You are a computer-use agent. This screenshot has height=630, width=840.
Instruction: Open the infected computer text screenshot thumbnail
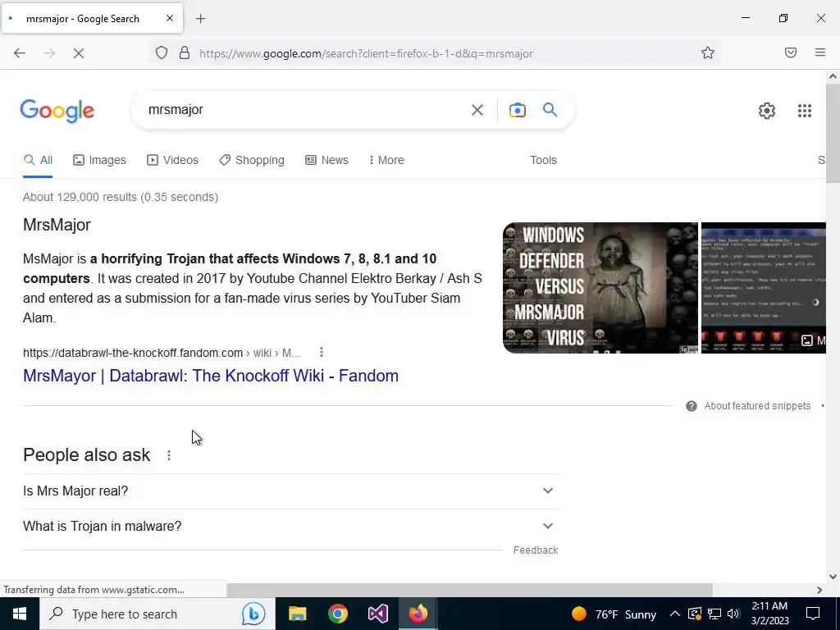coord(764,288)
